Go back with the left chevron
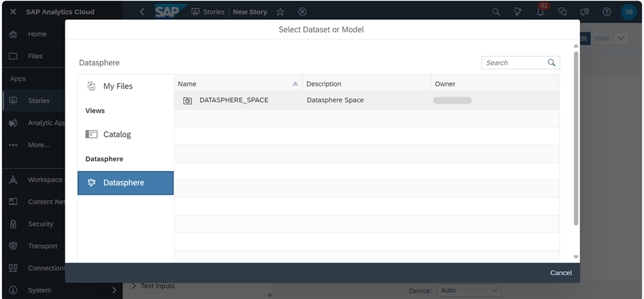The width and height of the screenshot is (644, 299). pyautogui.click(x=142, y=12)
